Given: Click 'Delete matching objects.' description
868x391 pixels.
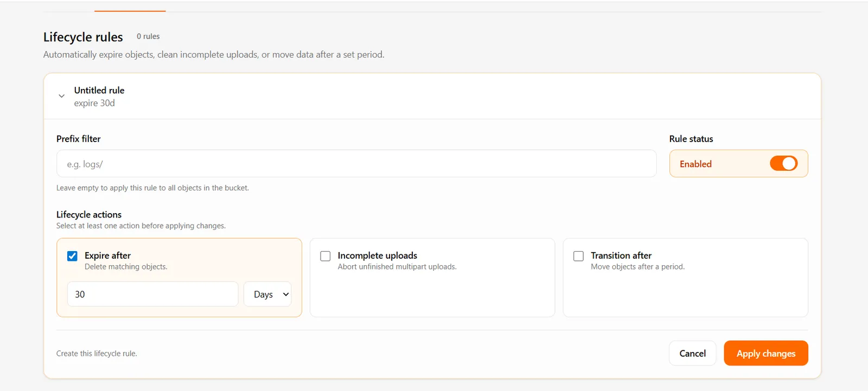Looking at the screenshot, I should pos(126,267).
